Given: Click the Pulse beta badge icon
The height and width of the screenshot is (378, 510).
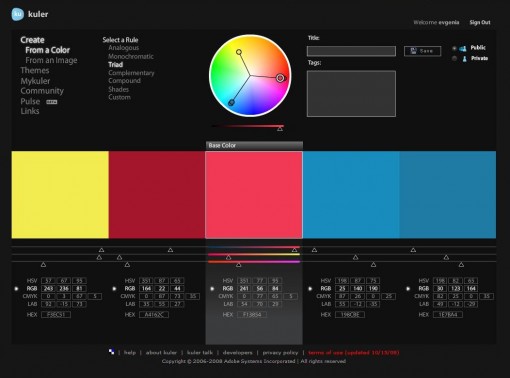Looking at the screenshot, I should click(x=52, y=102).
